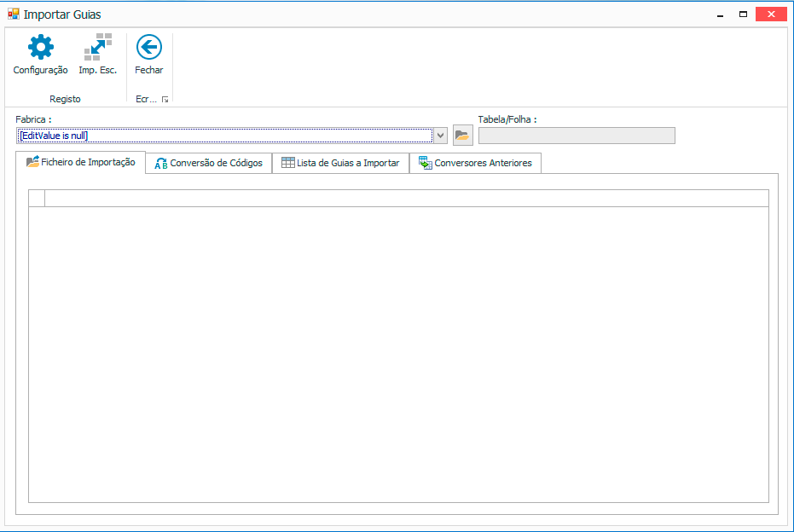Click the Imp. Esc. import icon
The image size is (794, 532).
[x=98, y=55]
